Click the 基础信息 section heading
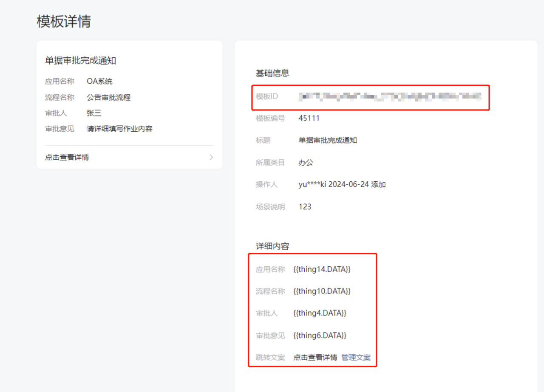Image resolution: width=544 pixels, height=392 pixels. point(272,73)
